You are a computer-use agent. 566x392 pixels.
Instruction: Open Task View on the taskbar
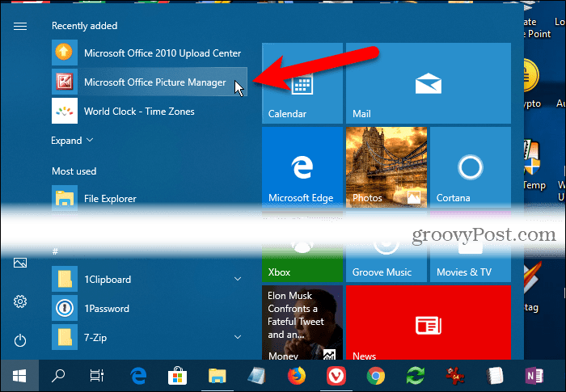pyautogui.click(x=97, y=376)
